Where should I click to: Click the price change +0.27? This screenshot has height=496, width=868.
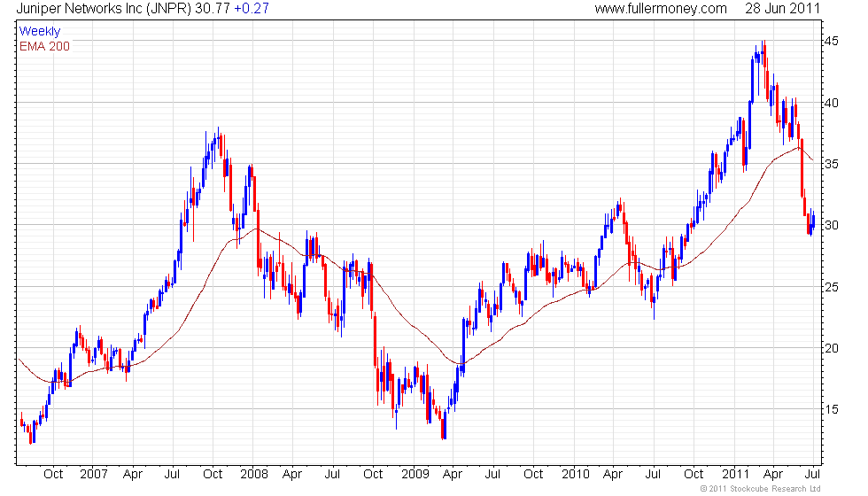tap(252, 8)
